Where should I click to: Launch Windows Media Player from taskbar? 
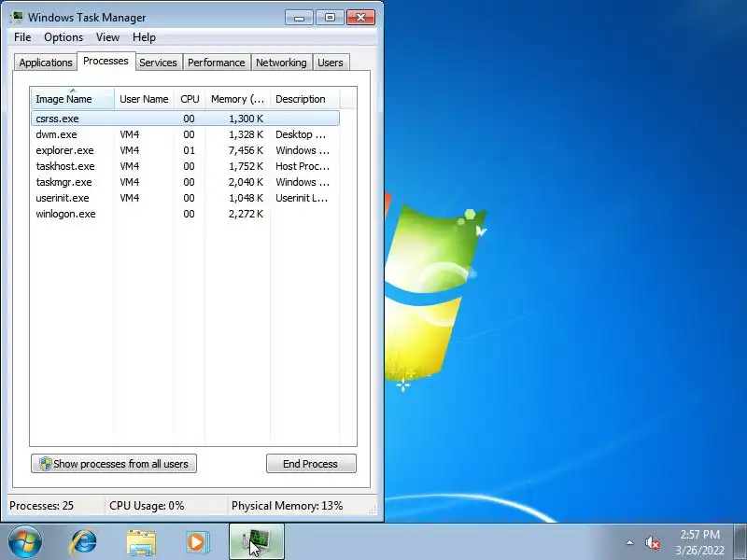[x=197, y=542]
